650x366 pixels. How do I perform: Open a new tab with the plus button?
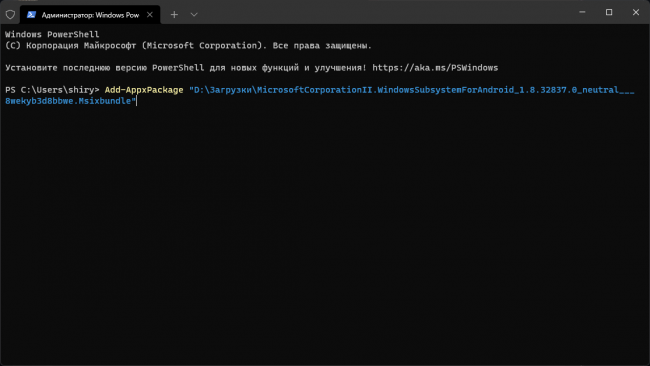[x=174, y=15]
